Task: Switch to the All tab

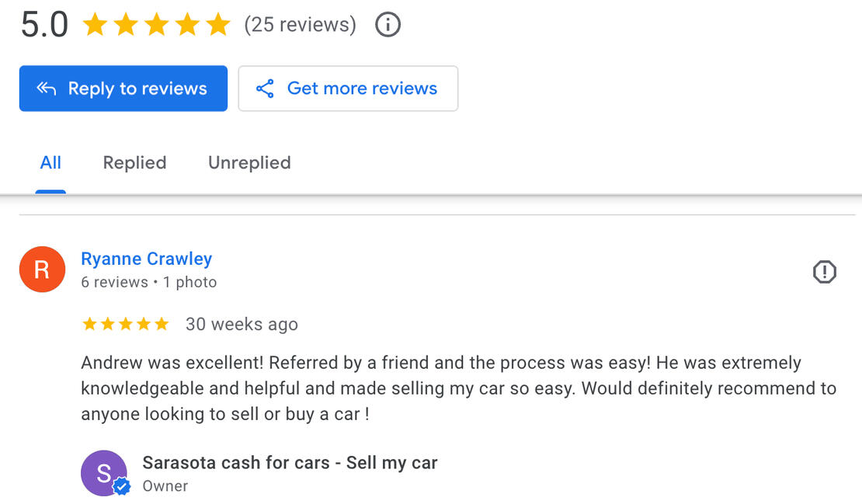Action: coord(50,163)
